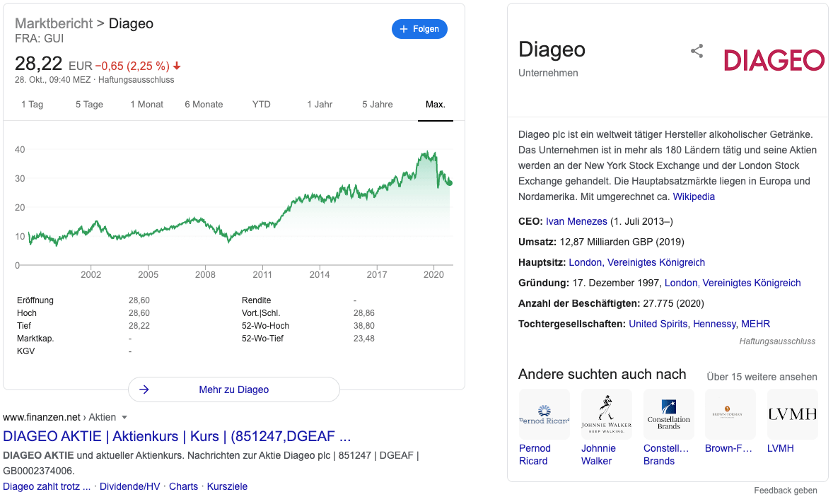Viewport: 833px width, 504px height.
Task: Select the YTD chart range tab
Action: click(x=262, y=105)
